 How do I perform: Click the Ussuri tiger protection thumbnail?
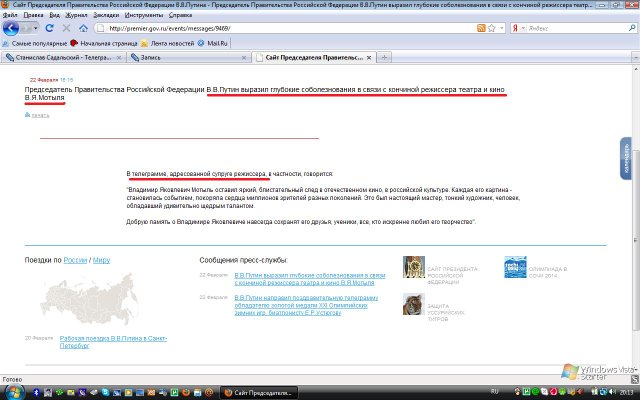[x=413, y=303]
